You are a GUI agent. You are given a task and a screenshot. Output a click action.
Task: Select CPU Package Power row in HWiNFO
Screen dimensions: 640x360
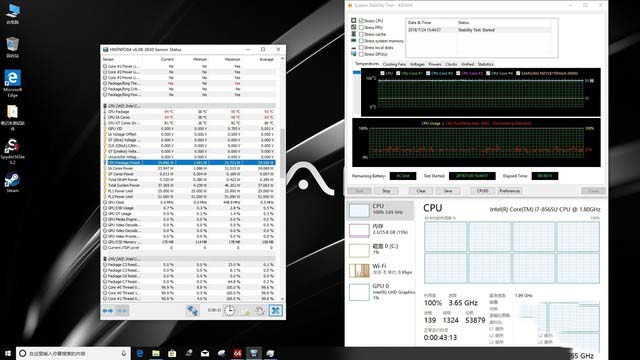click(x=189, y=162)
